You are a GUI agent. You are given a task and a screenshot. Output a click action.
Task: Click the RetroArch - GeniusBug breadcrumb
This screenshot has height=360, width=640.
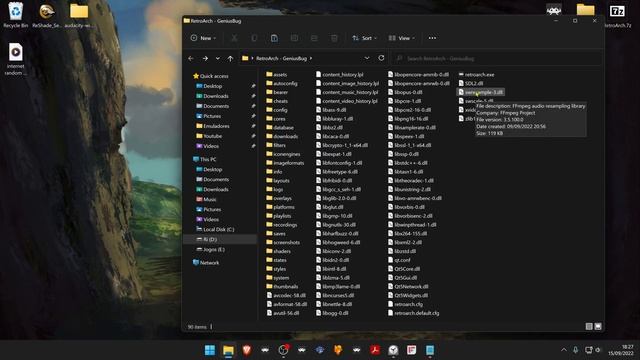(281, 58)
